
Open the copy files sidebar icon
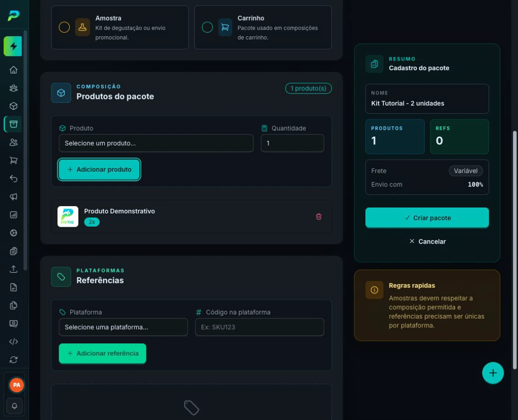tap(13, 305)
